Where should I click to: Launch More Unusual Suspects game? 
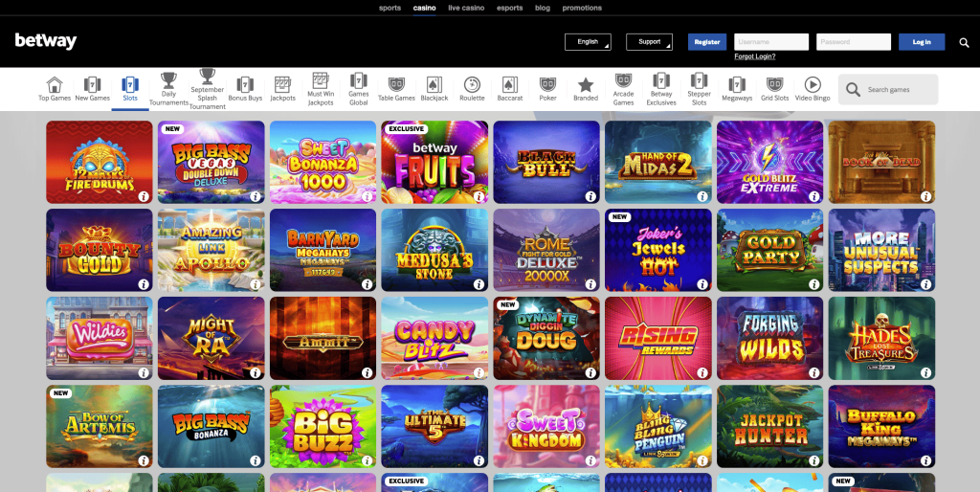click(881, 250)
